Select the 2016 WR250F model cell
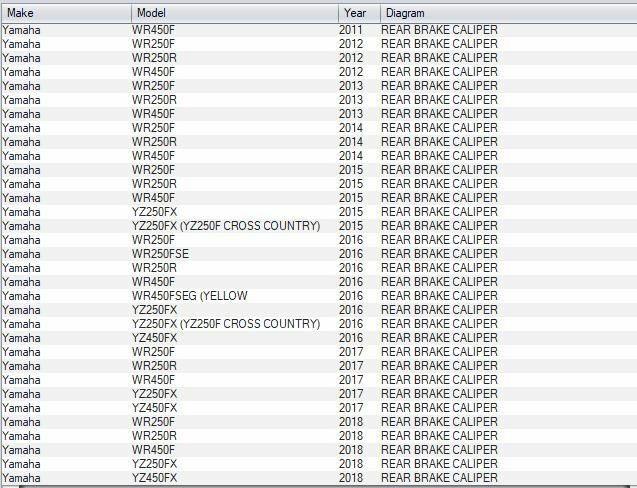637x488 pixels. coord(153,240)
